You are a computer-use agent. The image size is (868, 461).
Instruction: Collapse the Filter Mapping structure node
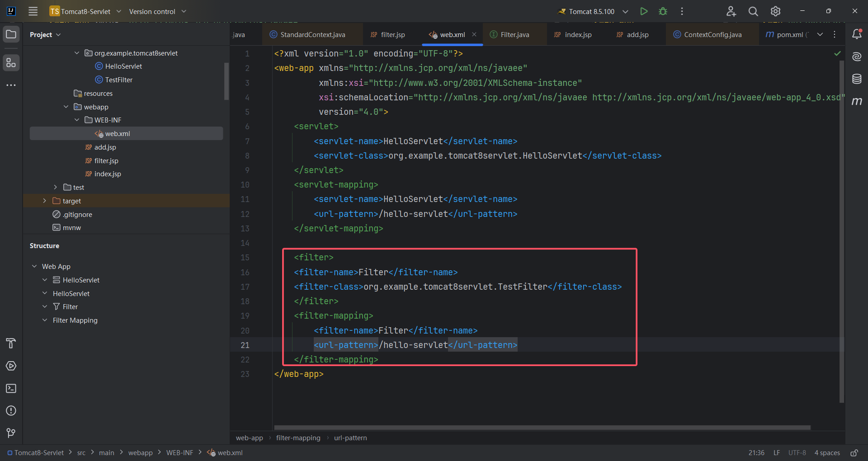point(45,320)
